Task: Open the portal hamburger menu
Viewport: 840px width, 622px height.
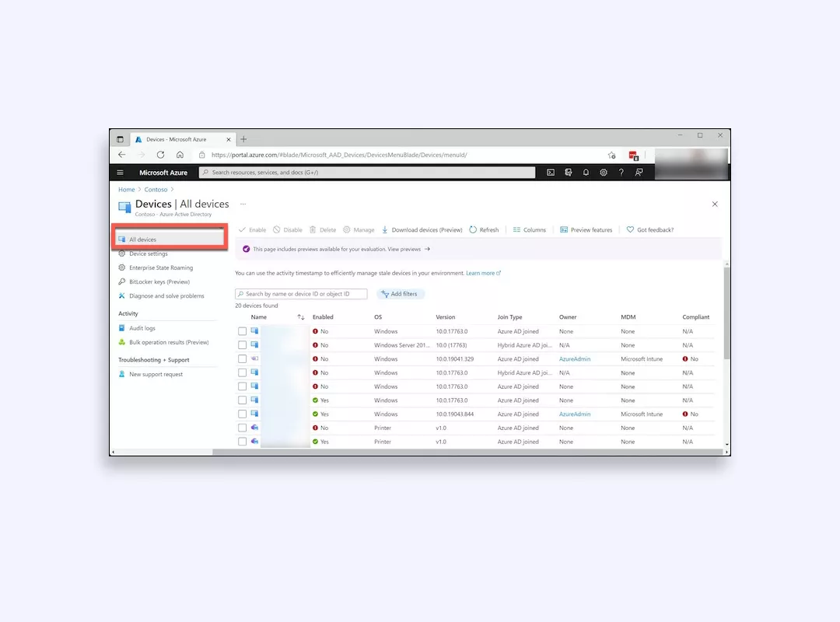Action: pos(121,172)
